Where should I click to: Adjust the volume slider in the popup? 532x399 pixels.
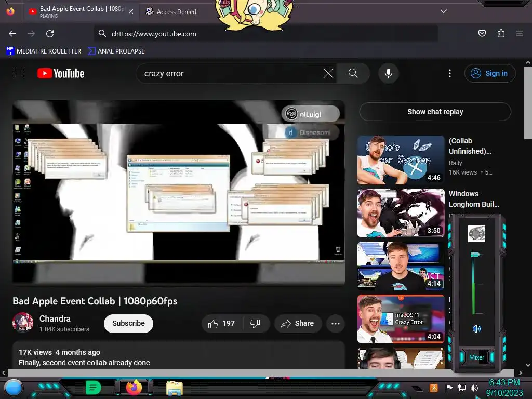475,254
